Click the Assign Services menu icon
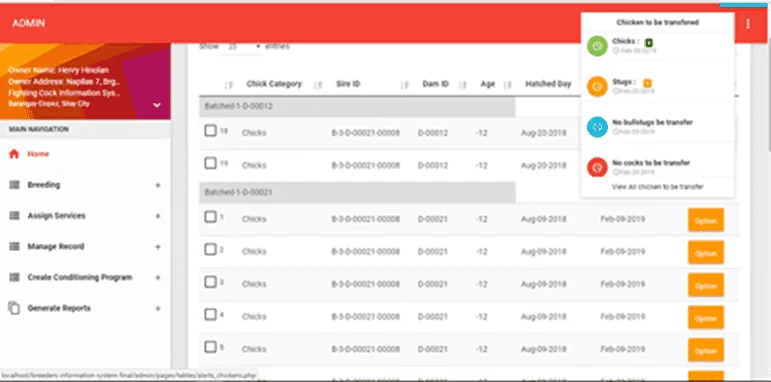Viewport: 771px width, 382px height. tap(14, 216)
